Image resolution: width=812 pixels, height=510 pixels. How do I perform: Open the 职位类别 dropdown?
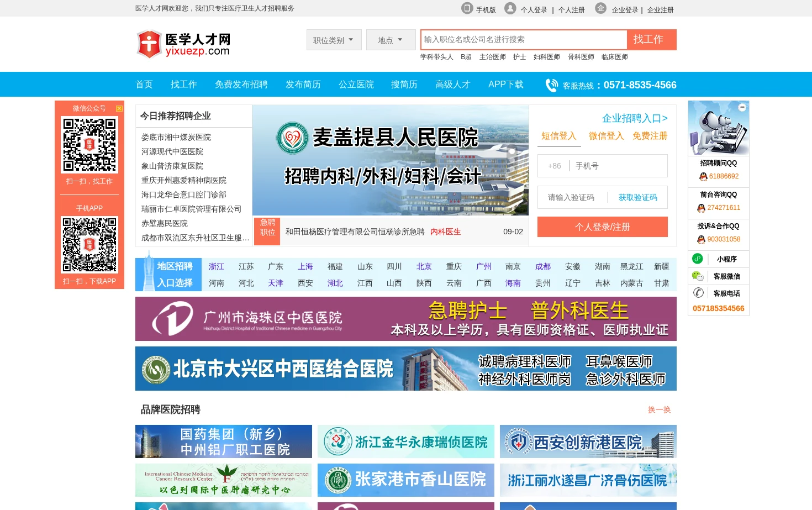coord(334,40)
